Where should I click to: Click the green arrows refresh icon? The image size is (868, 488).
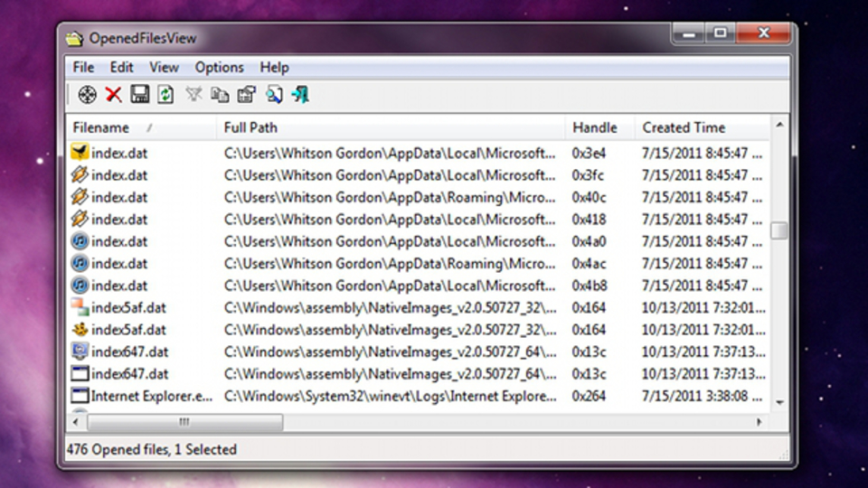pyautogui.click(x=165, y=95)
